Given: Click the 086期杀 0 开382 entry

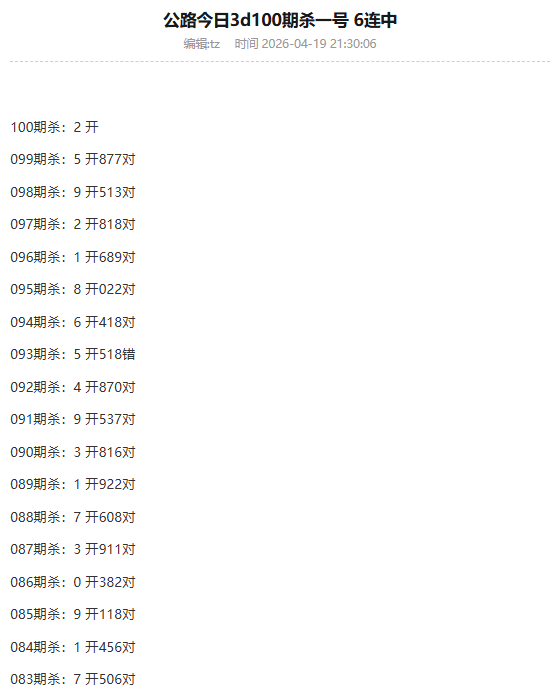Looking at the screenshot, I should pos(73,582).
